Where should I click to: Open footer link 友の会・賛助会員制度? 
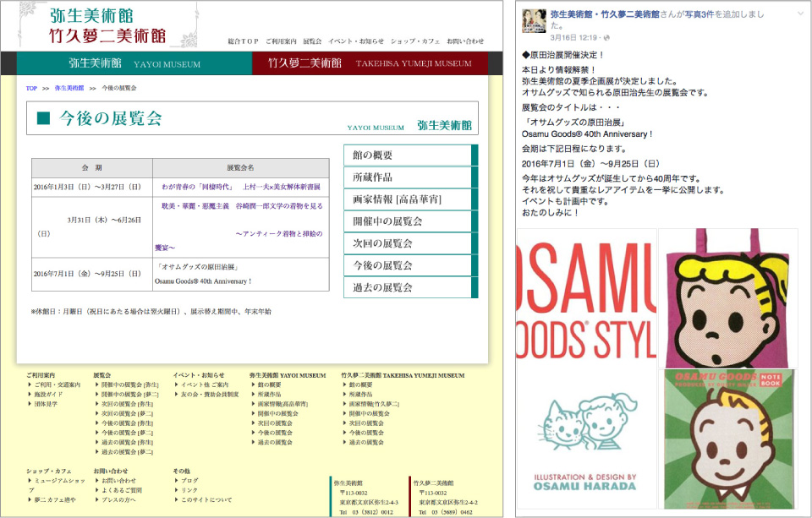210,395
